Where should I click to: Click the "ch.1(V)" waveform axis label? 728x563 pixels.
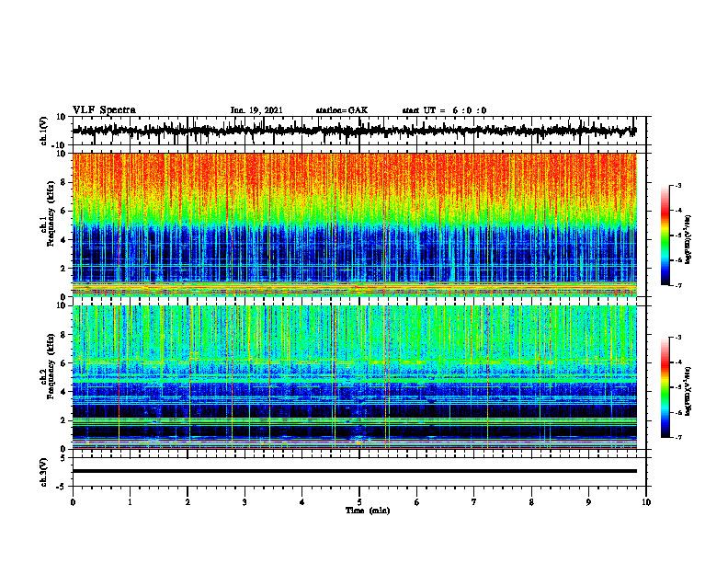pyautogui.click(x=44, y=131)
